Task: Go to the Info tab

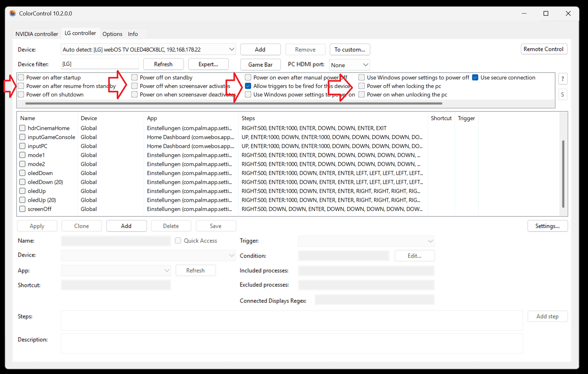Action: point(133,34)
